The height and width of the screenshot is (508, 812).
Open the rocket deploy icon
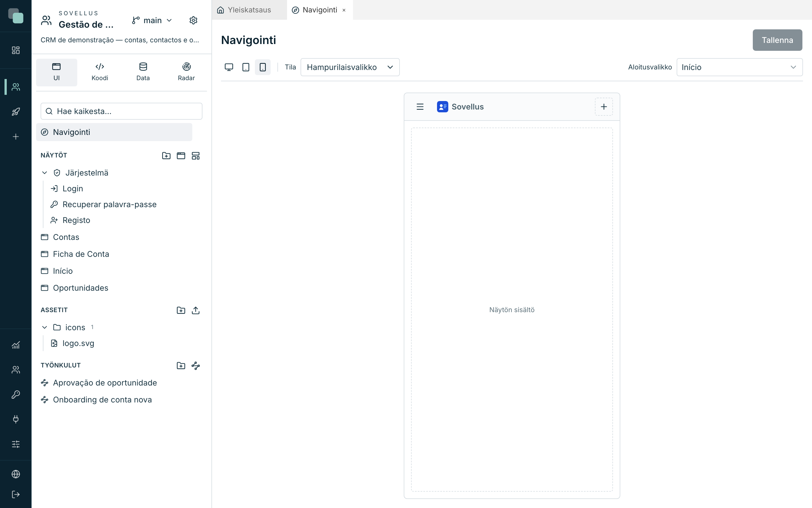pos(16,111)
